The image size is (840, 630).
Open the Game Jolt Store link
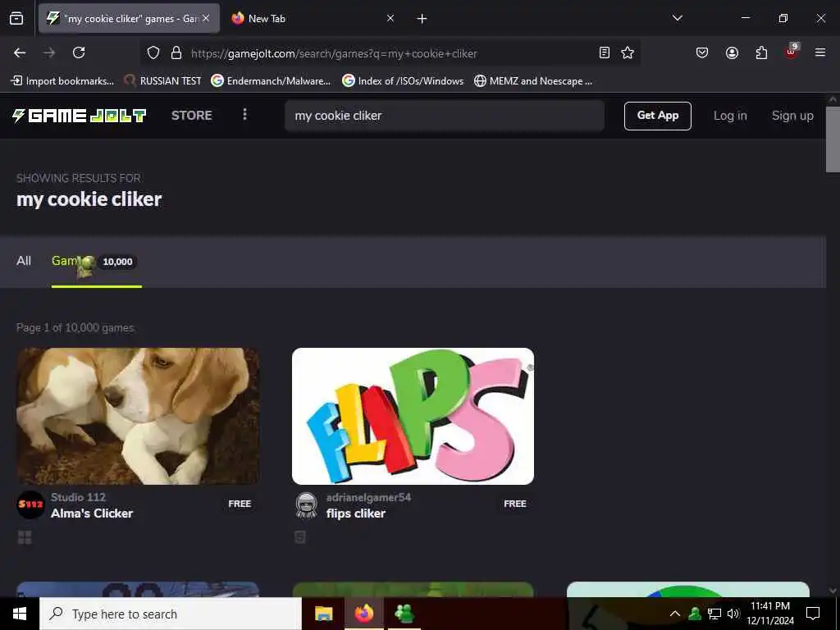(192, 115)
